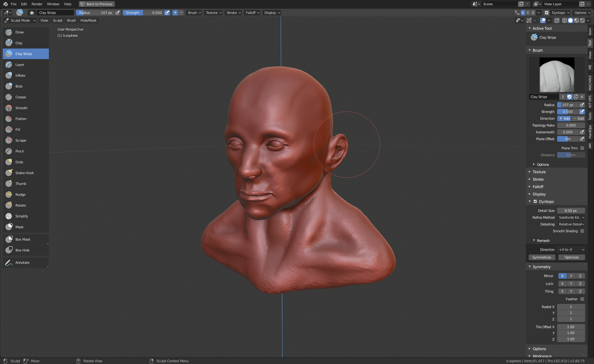594x364 pixels.
Task: Click the Symmetrize button
Action: tap(542, 257)
